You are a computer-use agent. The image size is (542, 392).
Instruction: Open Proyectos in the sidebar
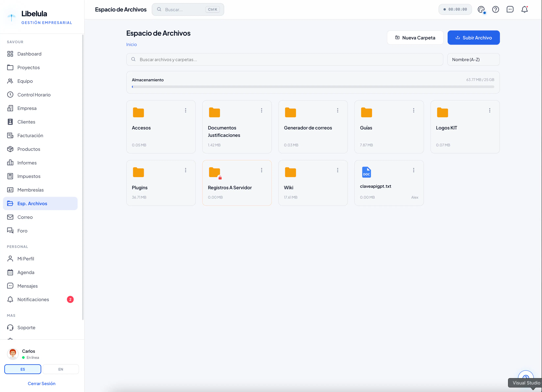(x=40, y=68)
